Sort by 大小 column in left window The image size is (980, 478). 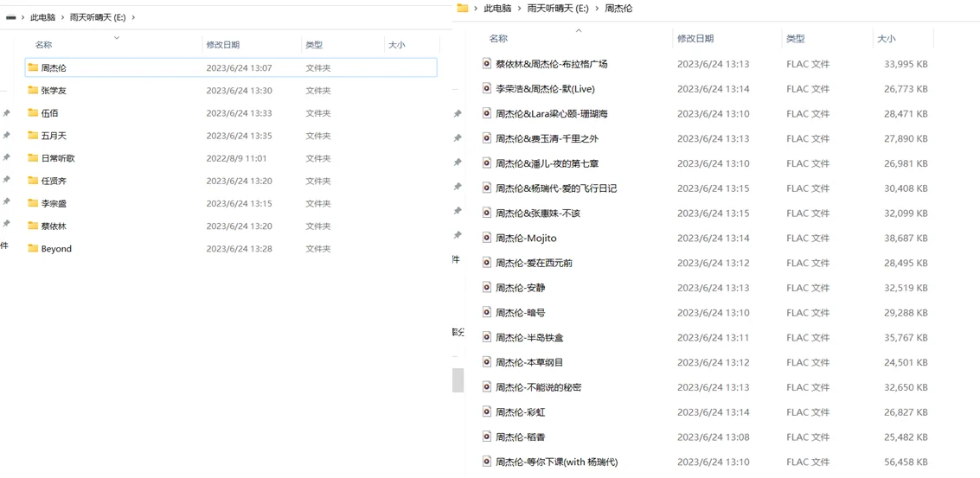[x=397, y=45]
